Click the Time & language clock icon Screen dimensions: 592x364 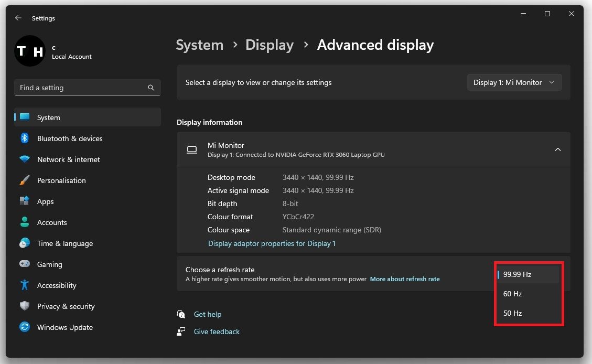(x=25, y=243)
